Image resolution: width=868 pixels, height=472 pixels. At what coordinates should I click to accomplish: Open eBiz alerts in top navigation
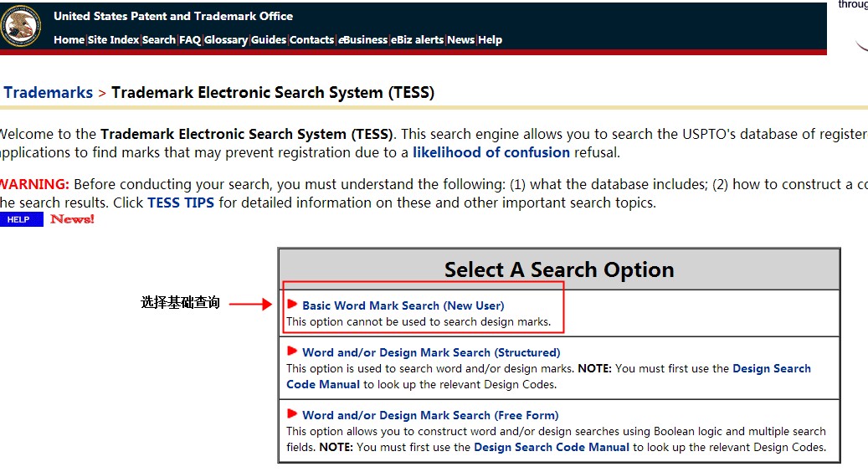coord(418,40)
